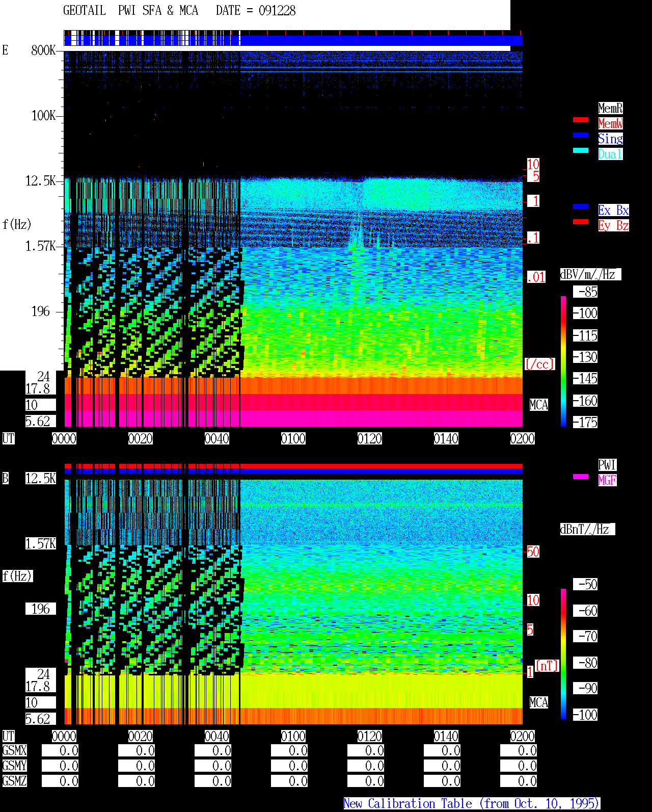Viewport: 652px width, 812px height.
Task: Open the New Calibration Table note
Action: 472,803
